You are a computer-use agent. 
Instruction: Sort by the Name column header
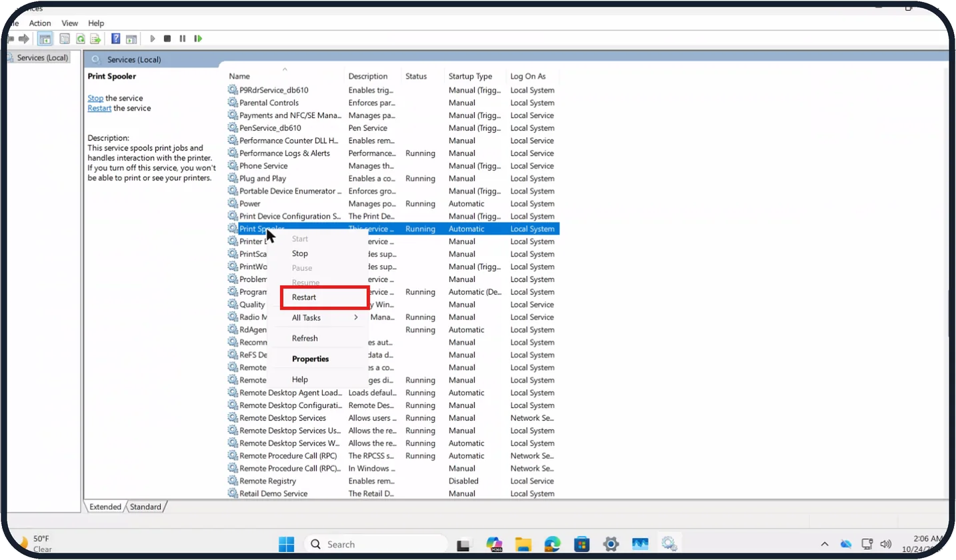point(285,76)
